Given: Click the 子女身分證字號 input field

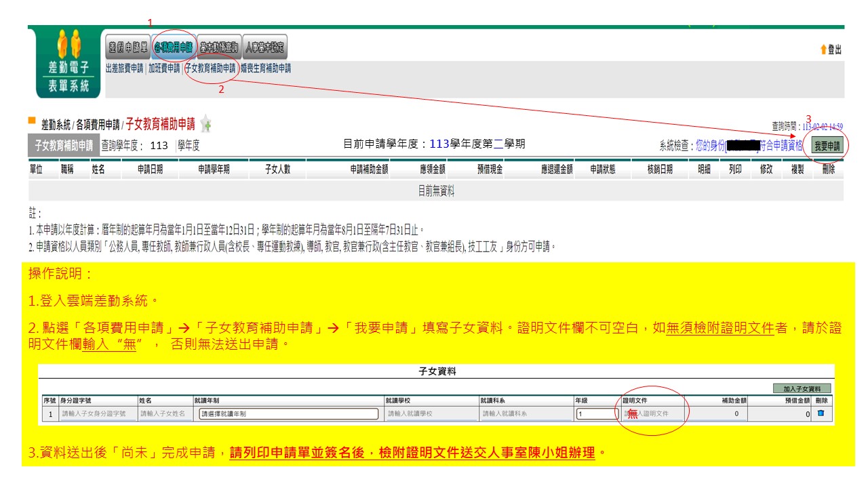Looking at the screenshot, I should [x=97, y=413].
